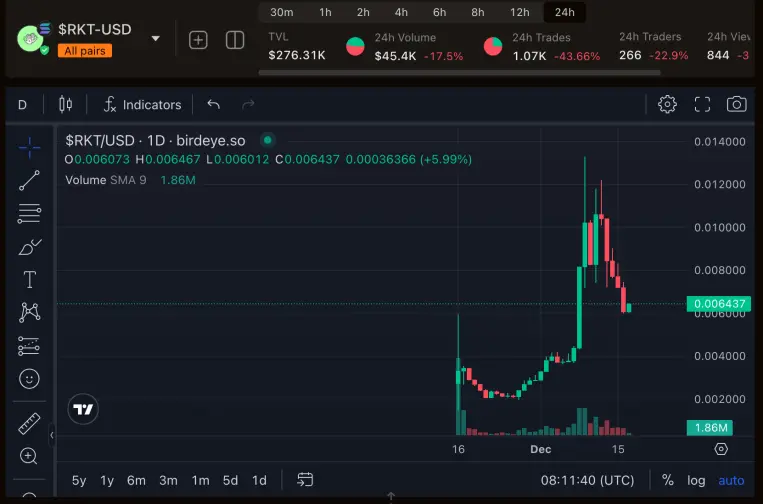Select the 24h stats tab
The width and height of the screenshot is (763, 504).
[x=564, y=12]
